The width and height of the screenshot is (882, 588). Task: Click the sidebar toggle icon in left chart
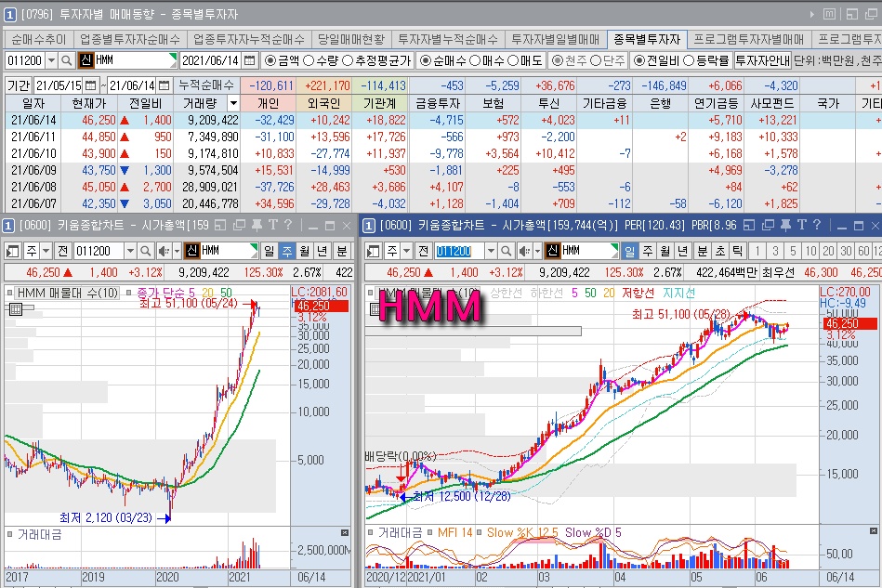point(12,251)
